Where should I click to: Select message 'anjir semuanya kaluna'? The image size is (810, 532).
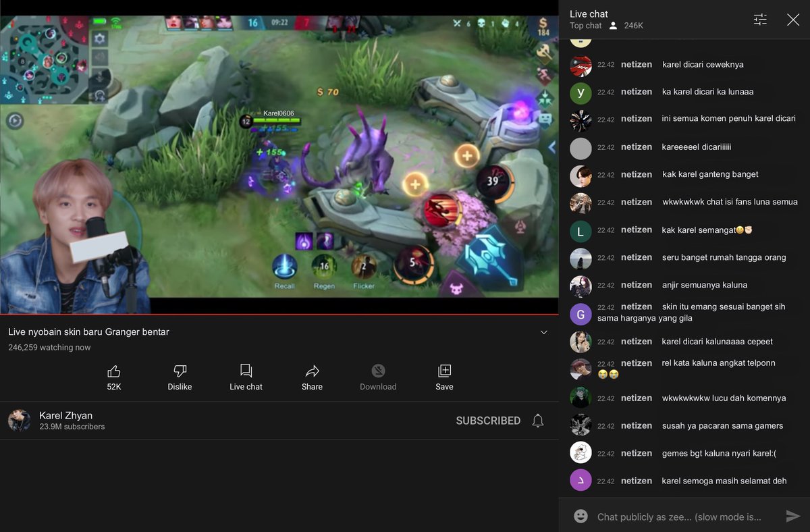(x=705, y=285)
